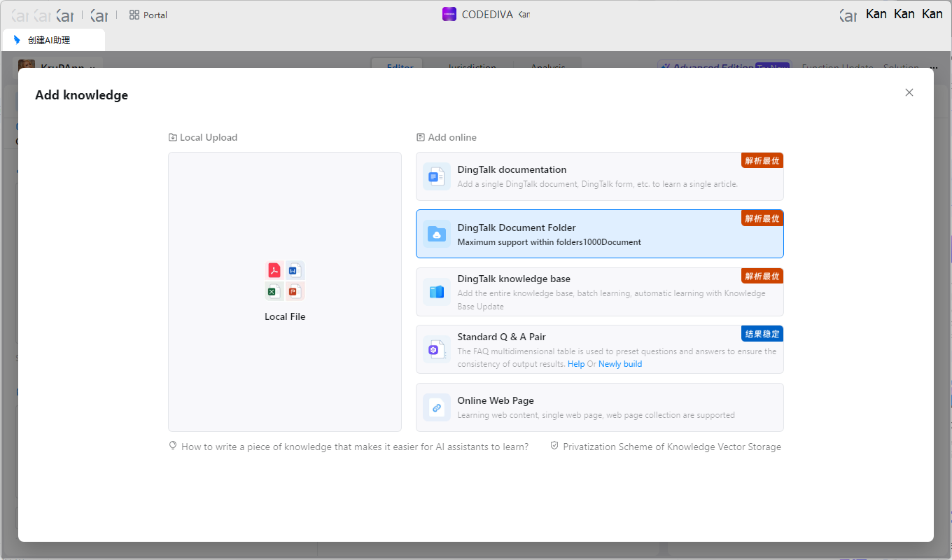
Task: Click the DingTalk Document Folder cloud icon
Action: click(x=437, y=234)
